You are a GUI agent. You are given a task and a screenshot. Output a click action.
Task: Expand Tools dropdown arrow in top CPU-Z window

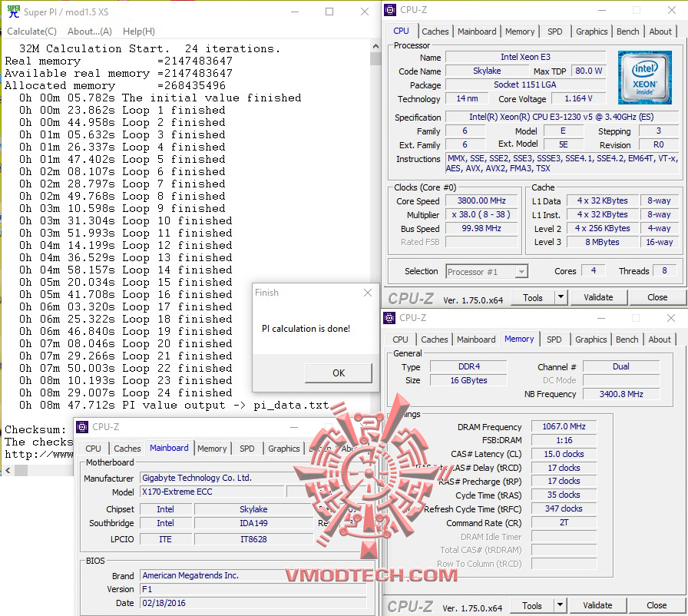(561, 297)
